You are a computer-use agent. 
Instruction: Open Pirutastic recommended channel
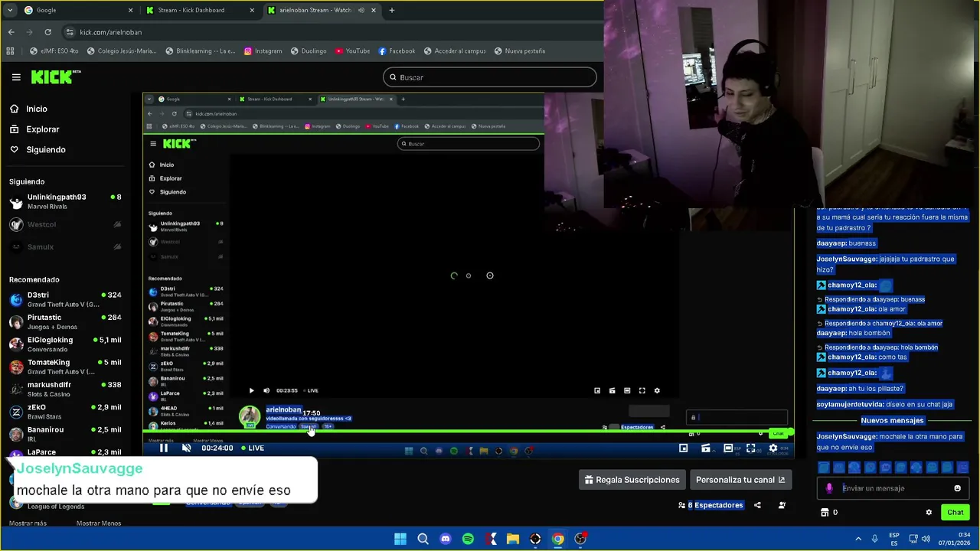tap(65, 321)
